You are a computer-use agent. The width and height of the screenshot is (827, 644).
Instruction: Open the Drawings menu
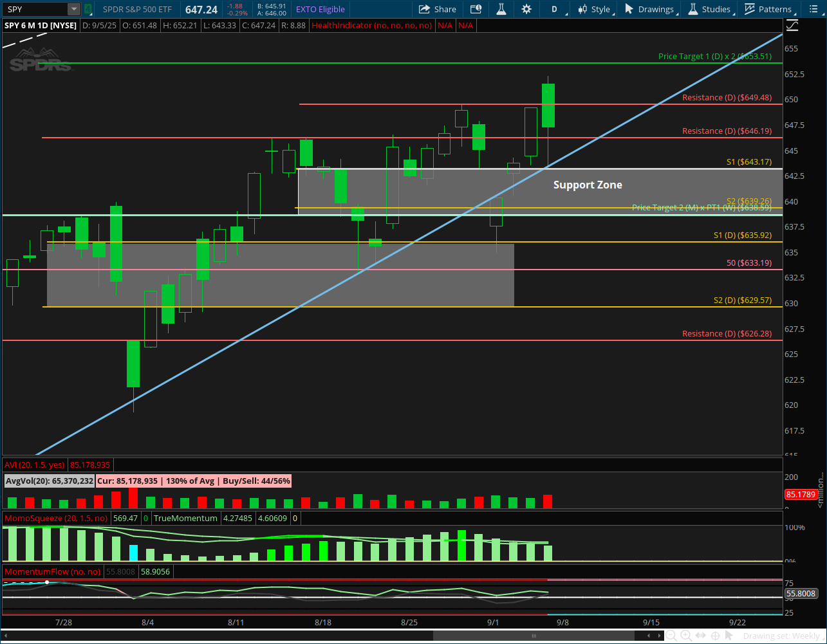pos(651,9)
